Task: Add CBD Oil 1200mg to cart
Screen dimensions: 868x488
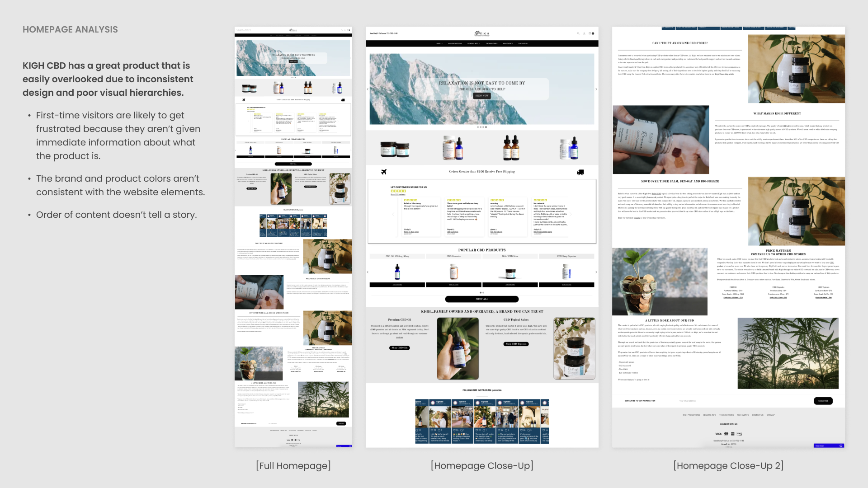Action: click(x=397, y=285)
